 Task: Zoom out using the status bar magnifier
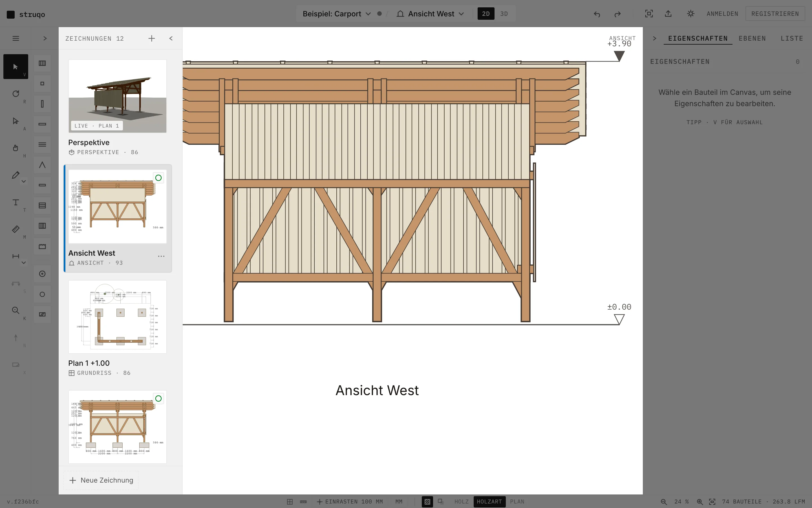tap(663, 502)
